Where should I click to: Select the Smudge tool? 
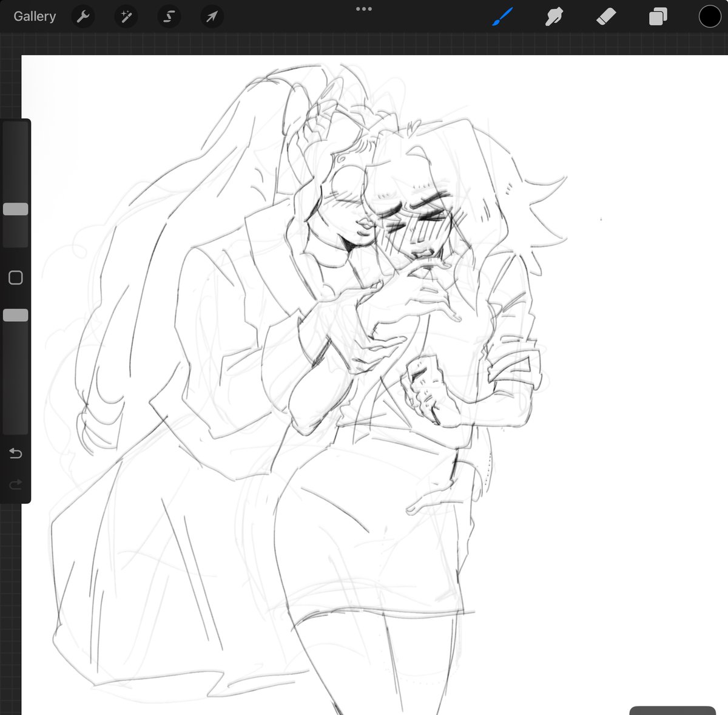554,16
